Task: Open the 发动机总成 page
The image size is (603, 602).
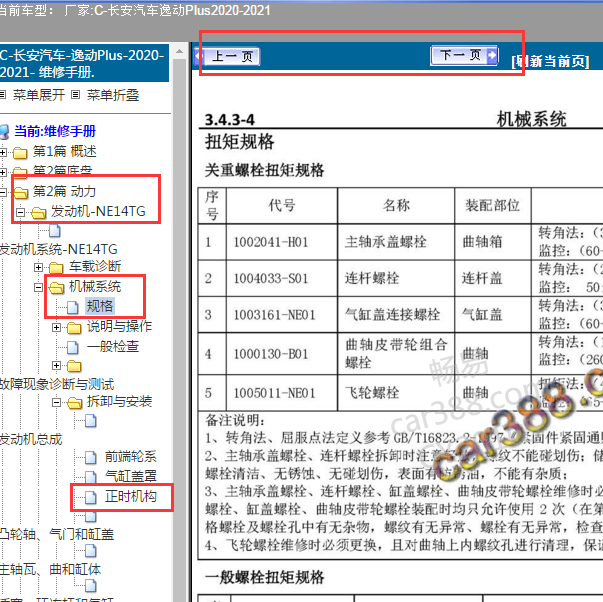Action: tap(31, 439)
